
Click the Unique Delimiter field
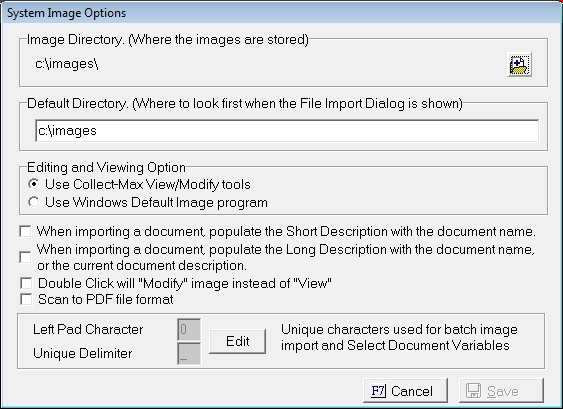189,353
